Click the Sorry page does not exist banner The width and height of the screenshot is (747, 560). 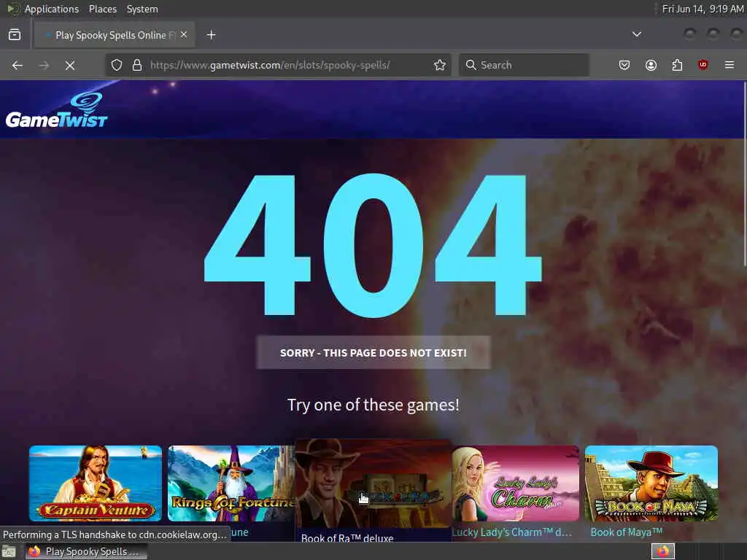click(373, 353)
